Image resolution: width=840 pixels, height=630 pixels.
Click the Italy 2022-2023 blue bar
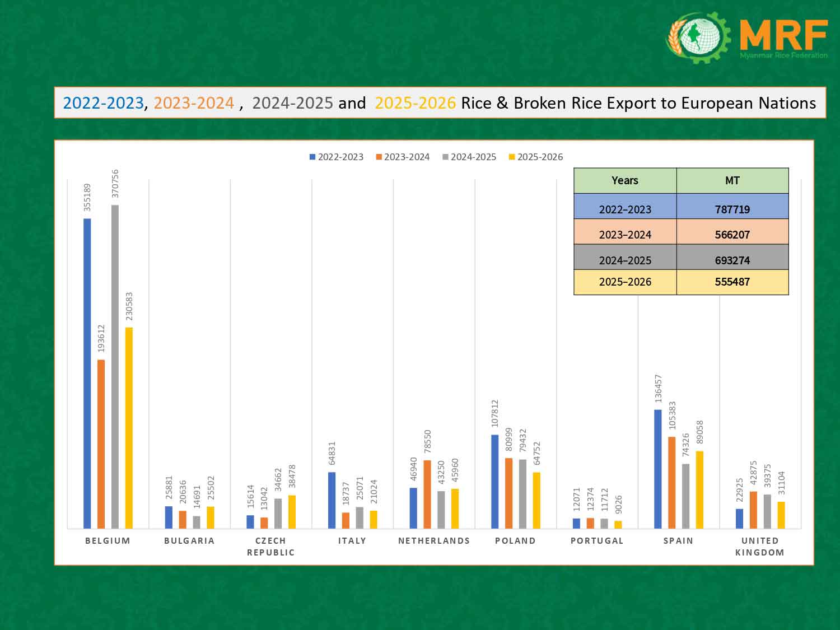pyautogui.click(x=332, y=501)
